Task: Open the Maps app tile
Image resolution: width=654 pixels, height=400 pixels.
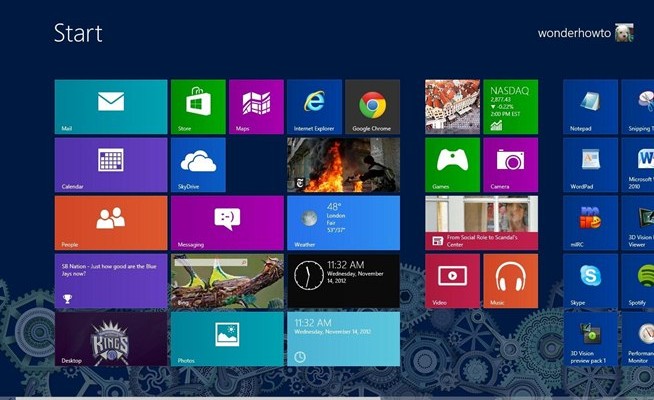Action: coord(256,106)
